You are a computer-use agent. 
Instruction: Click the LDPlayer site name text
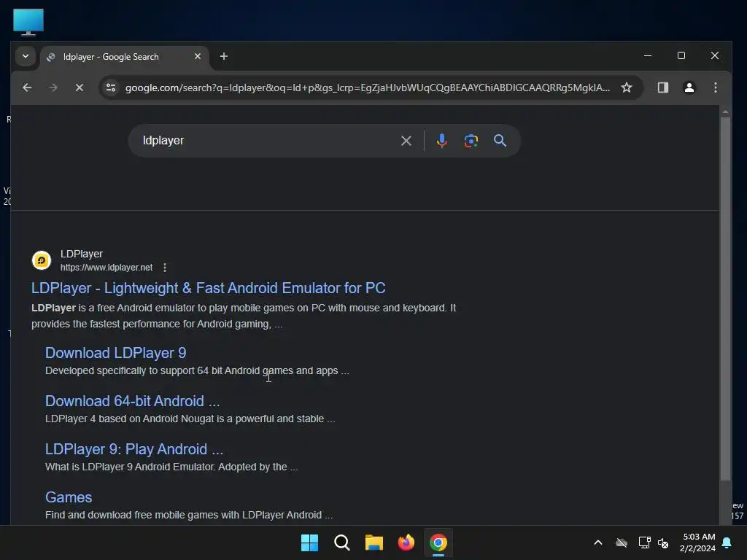point(82,254)
